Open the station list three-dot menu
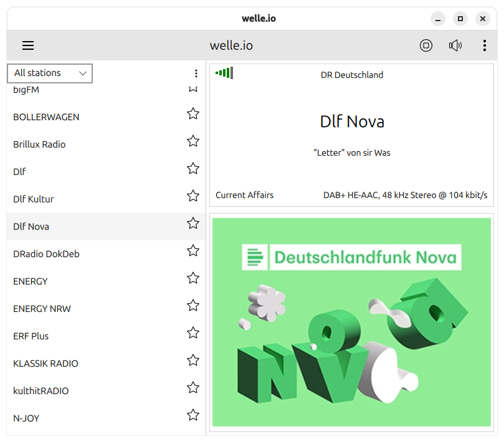Viewport: 504px width, 442px height. (x=196, y=73)
